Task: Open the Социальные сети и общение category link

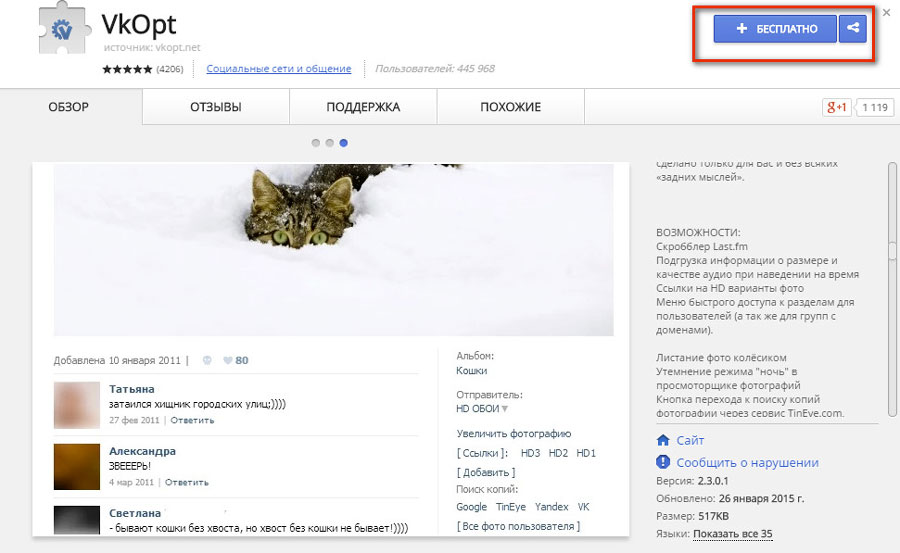Action: coord(278,69)
